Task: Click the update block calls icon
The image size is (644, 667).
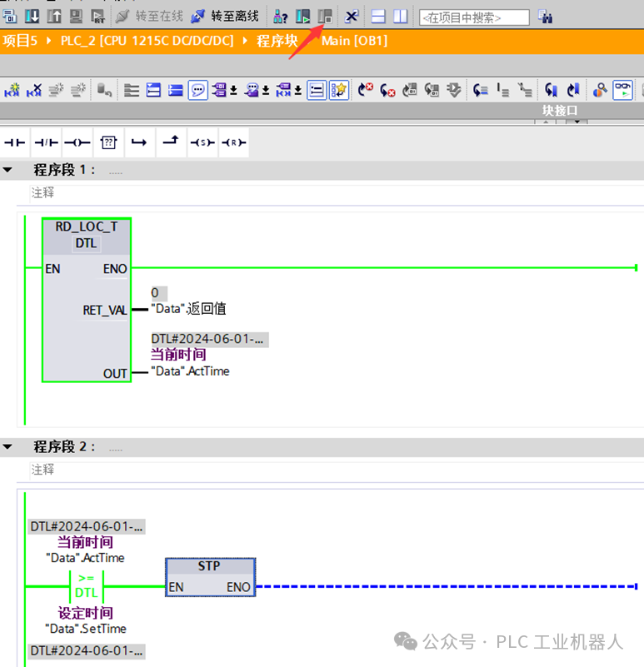Action: click(409, 90)
